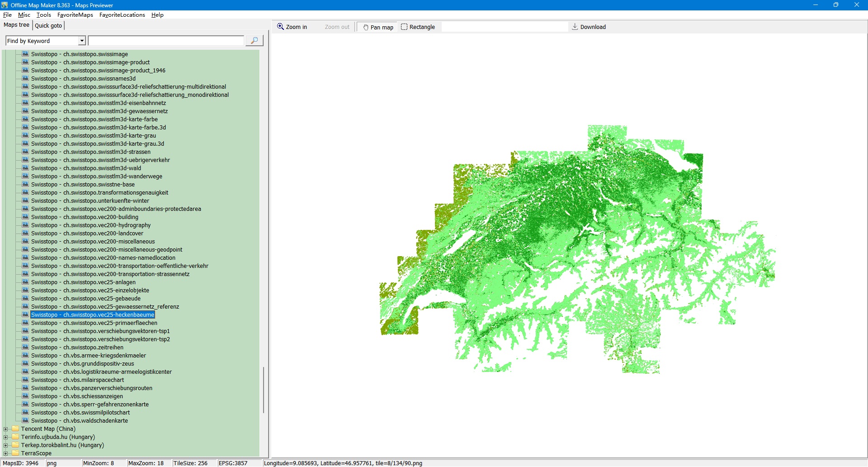The height and width of the screenshot is (467, 868).
Task: Click the Pan map hand icon
Action: pos(366,27)
